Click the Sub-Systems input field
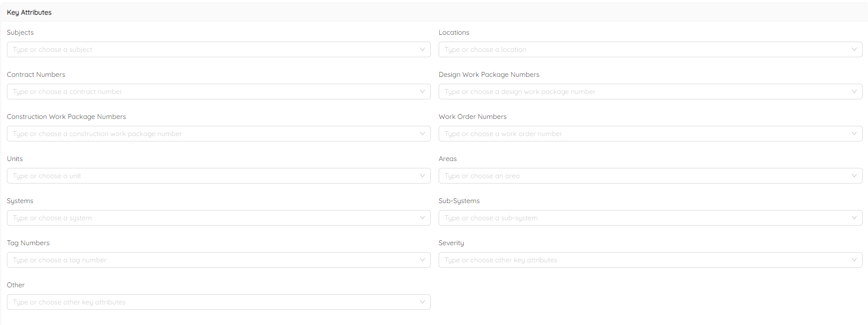The width and height of the screenshot is (868, 325). click(x=641, y=218)
